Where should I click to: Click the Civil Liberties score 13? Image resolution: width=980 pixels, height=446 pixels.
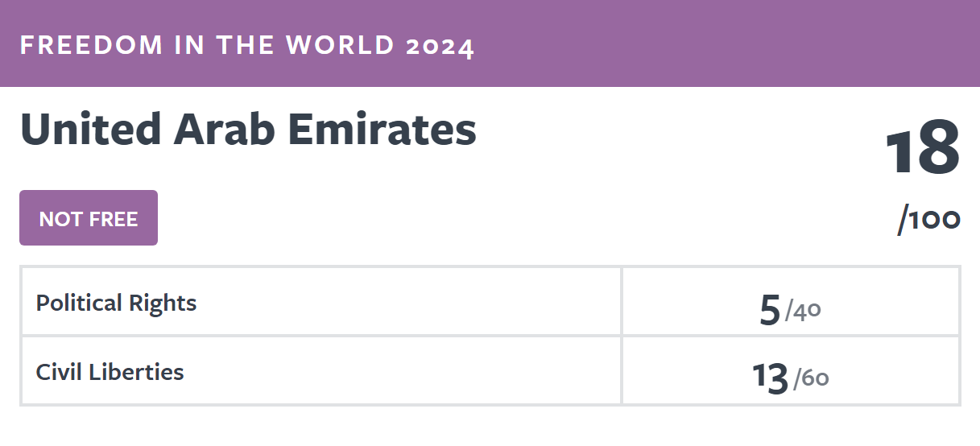771,378
